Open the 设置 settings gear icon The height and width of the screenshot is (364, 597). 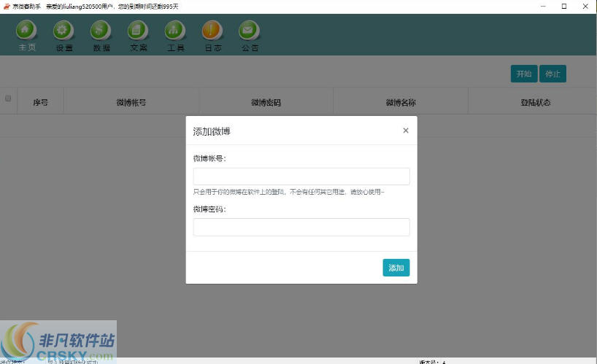63,31
